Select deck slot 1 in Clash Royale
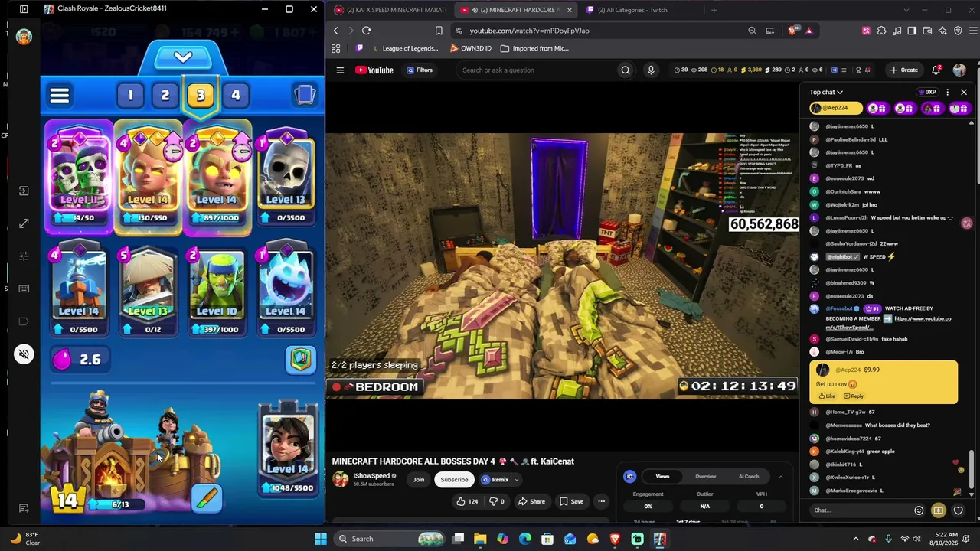 pos(130,96)
